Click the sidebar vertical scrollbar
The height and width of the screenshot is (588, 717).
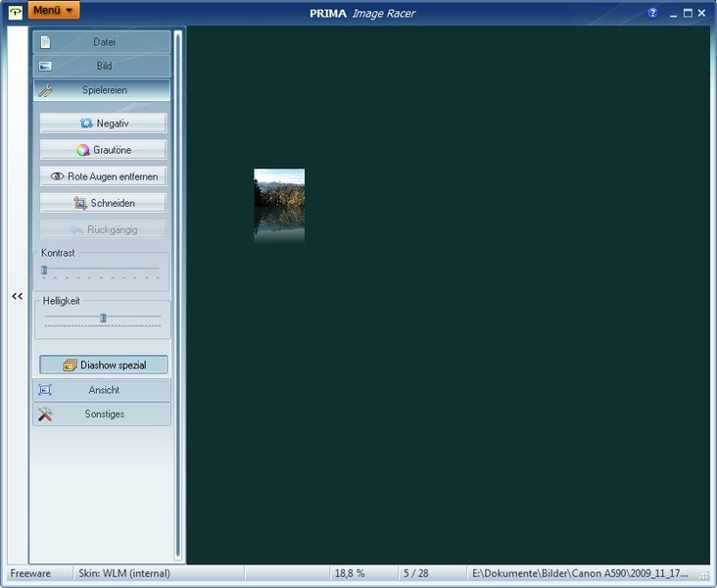(x=178, y=295)
